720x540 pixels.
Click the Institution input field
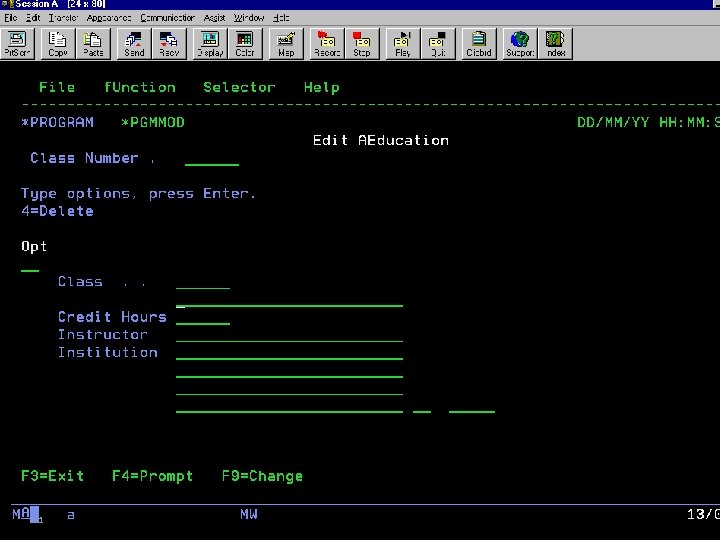click(289, 353)
